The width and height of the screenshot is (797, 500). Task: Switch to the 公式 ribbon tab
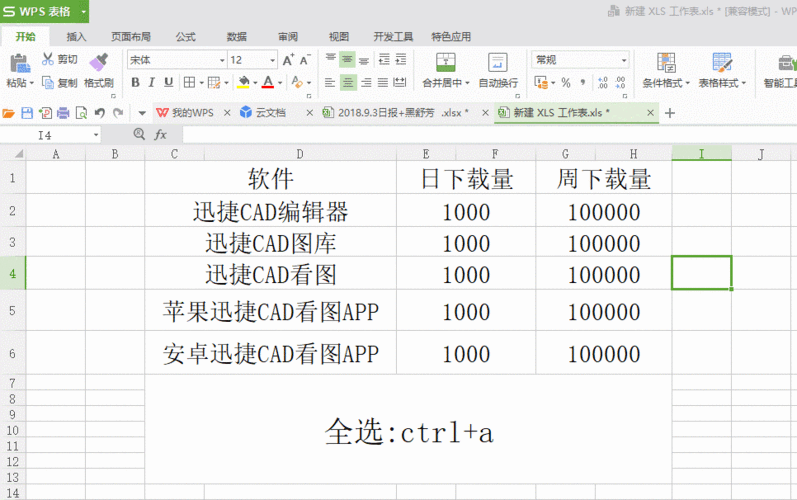[x=186, y=37]
